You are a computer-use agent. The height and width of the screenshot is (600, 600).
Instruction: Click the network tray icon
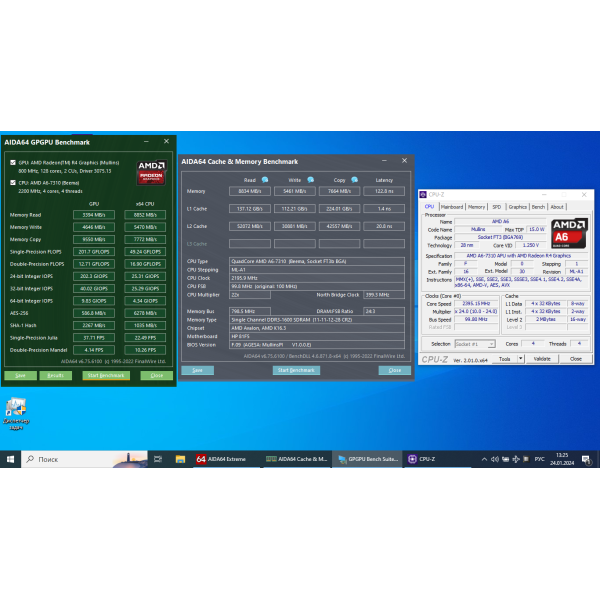[516, 459]
